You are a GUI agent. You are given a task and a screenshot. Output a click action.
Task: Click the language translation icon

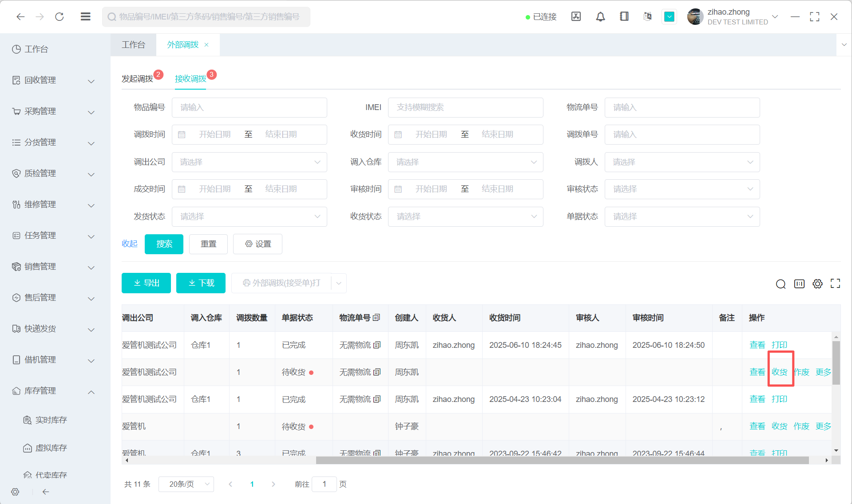coord(647,17)
